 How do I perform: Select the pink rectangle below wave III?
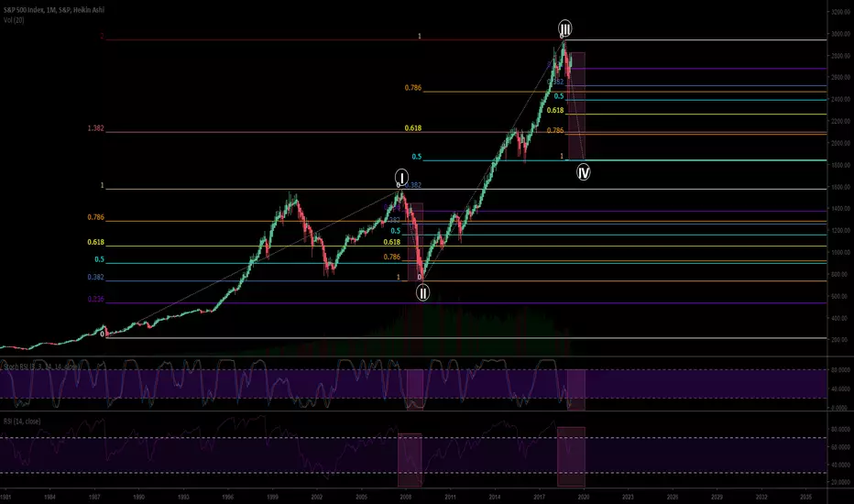coord(576,106)
